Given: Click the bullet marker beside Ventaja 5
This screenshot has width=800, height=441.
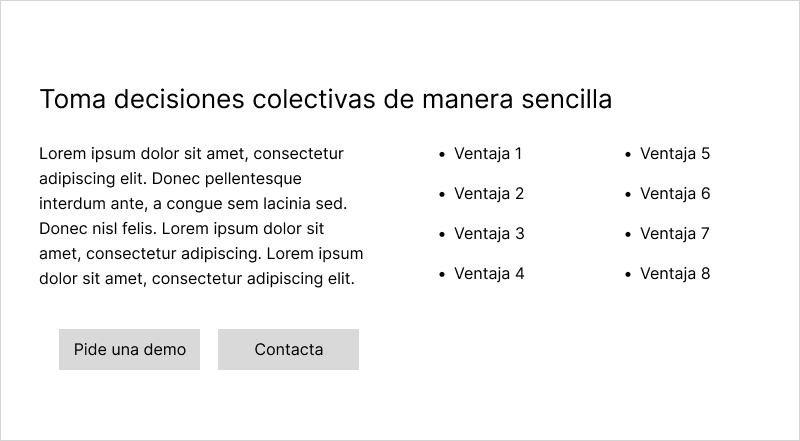Looking at the screenshot, I should (628, 155).
